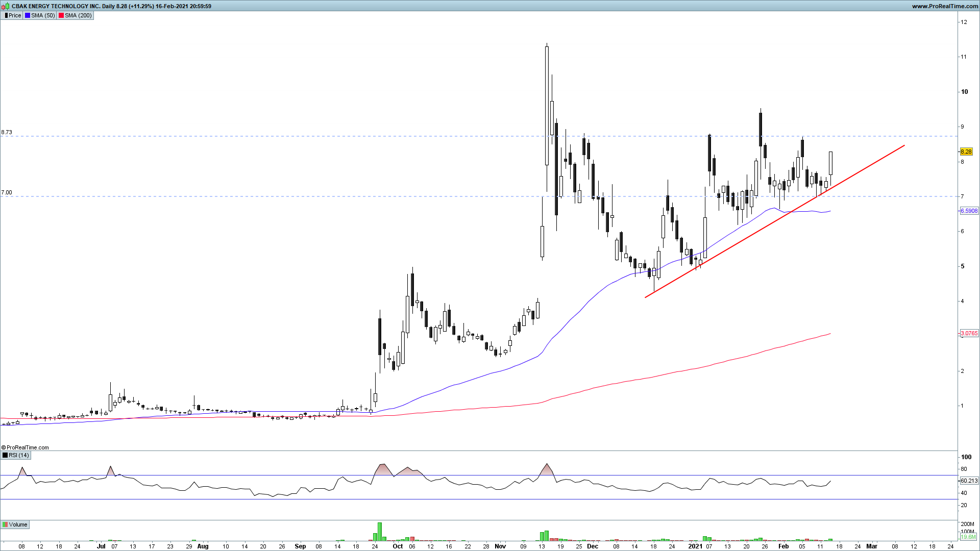Screen dimensions: 980x551
Task: Select the 8.73 horizontal level label
Action: [7, 132]
